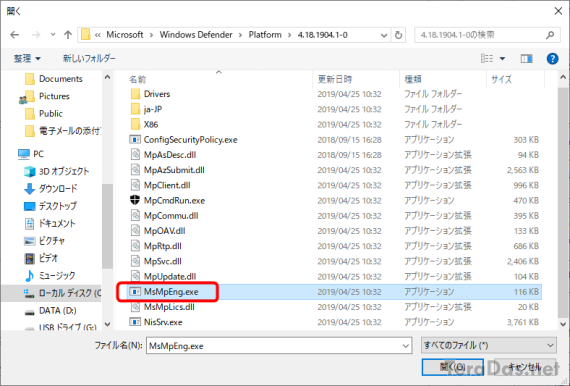
Task: Select MpAzSubmit.dll file icon
Action: point(135,170)
